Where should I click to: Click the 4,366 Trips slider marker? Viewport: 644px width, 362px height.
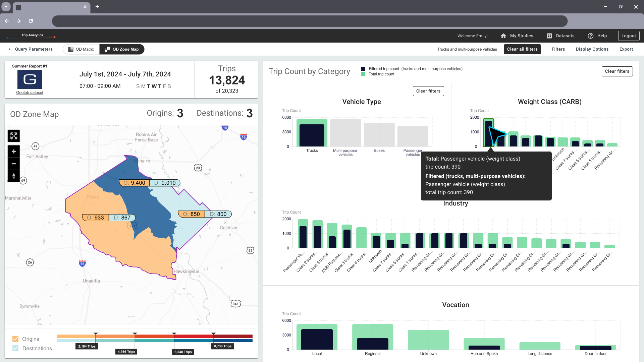pyautogui.click(x=126, y=352)
